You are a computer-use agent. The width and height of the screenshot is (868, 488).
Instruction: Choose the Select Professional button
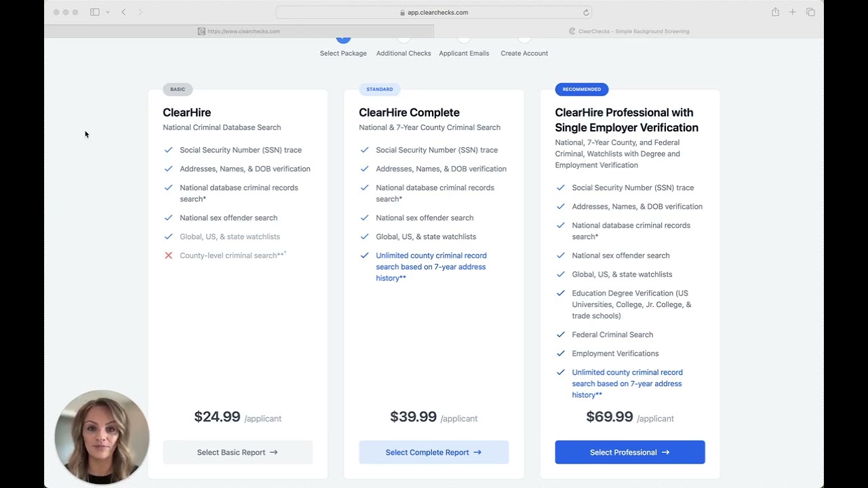pyautogui.click(x=630, y=452)
